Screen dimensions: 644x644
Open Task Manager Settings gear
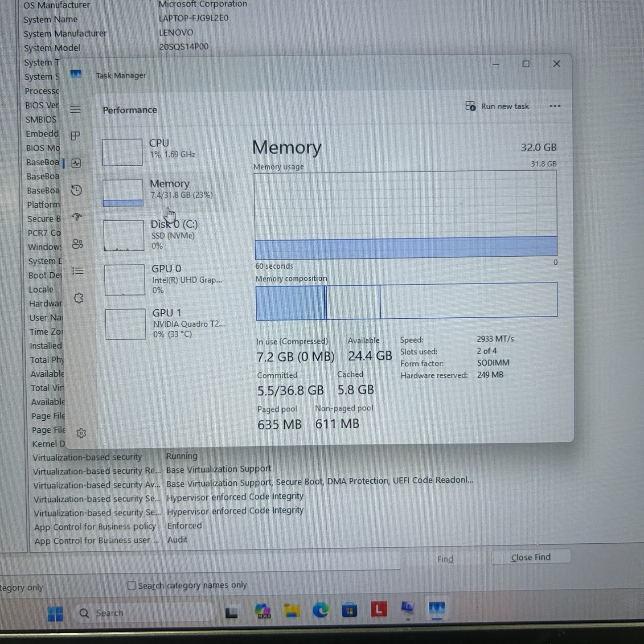coord(81,433)
